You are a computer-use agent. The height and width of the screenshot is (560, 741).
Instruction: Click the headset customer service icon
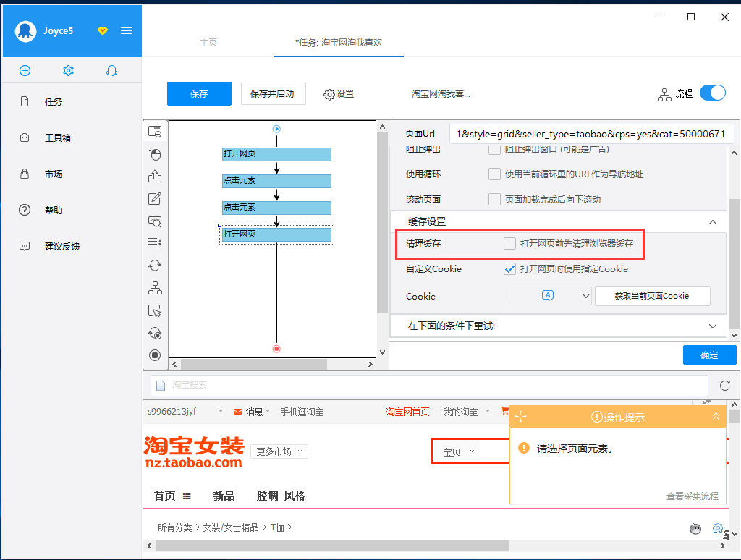click(x=111, y=70)
